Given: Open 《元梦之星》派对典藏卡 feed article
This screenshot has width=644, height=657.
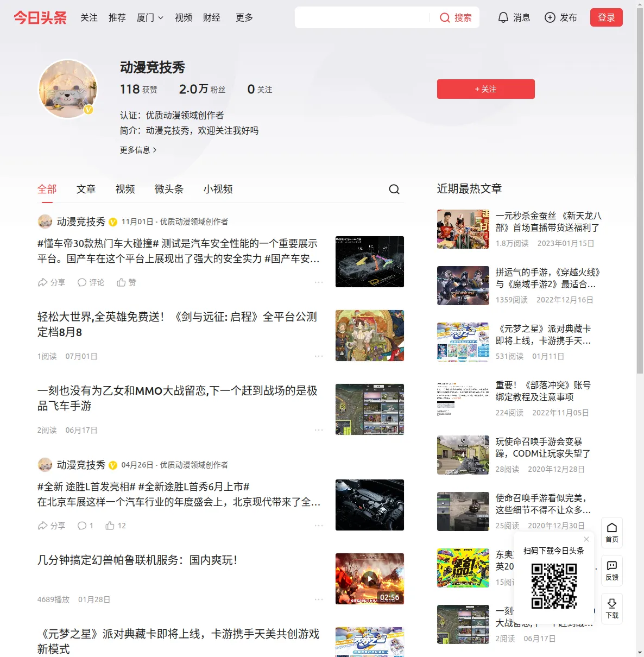Looking at the screenshot, I should click(178, 641).
